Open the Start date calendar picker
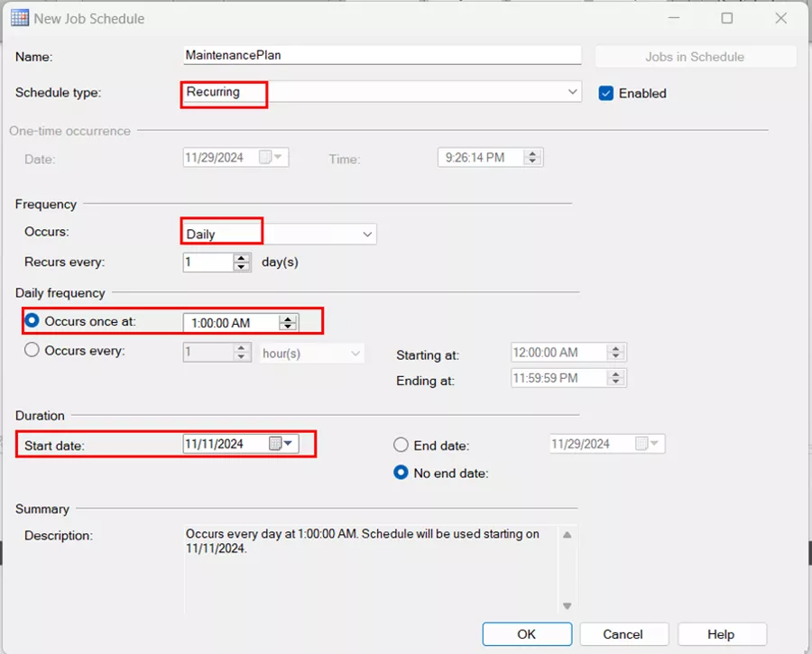Image resolution: width=812 pixels, height=654 pixels. 281,443
